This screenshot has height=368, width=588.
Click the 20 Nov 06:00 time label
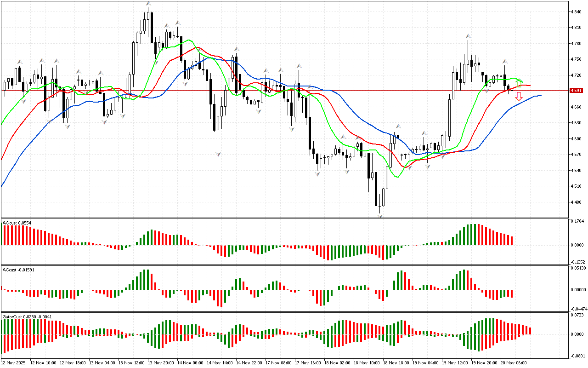click(x=514, y=363)
